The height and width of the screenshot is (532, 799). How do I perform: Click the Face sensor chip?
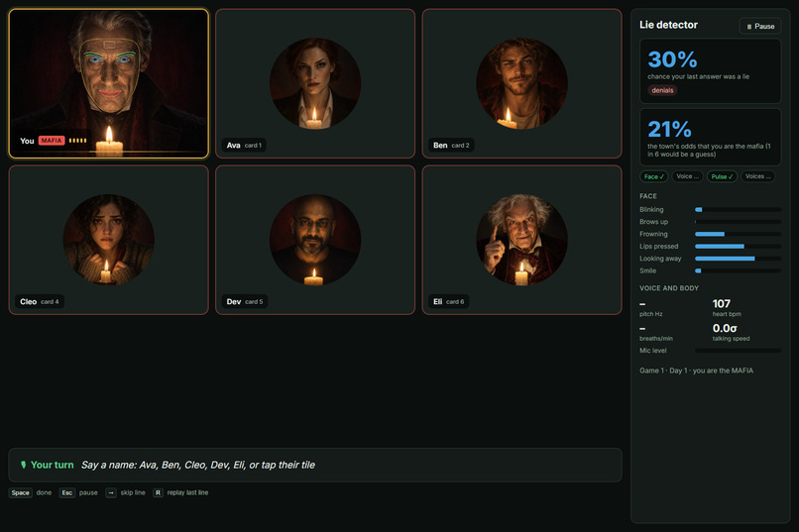[x=654, y=176]
